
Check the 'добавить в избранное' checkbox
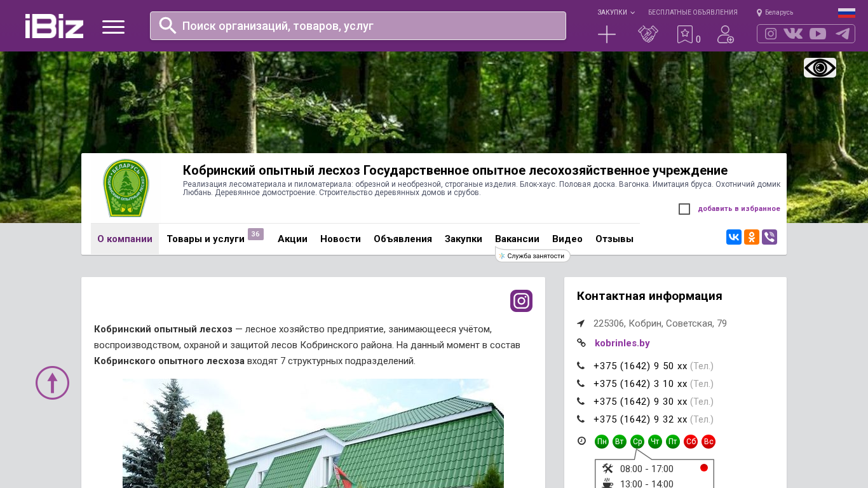coord(684,209)
